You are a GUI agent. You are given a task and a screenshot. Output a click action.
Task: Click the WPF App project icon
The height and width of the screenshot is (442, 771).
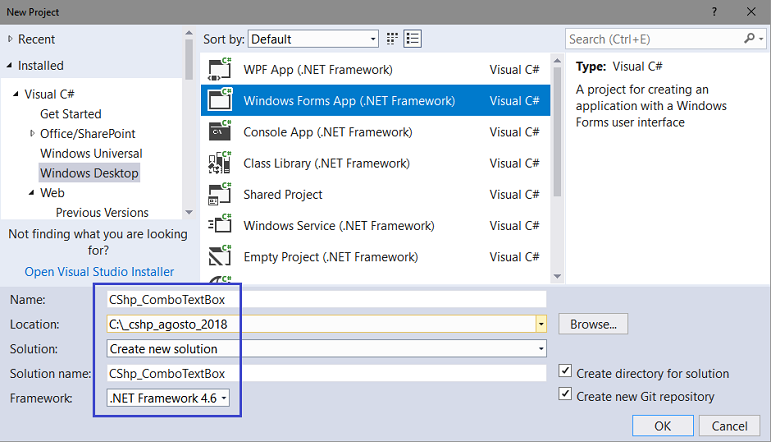coord(220,69)
